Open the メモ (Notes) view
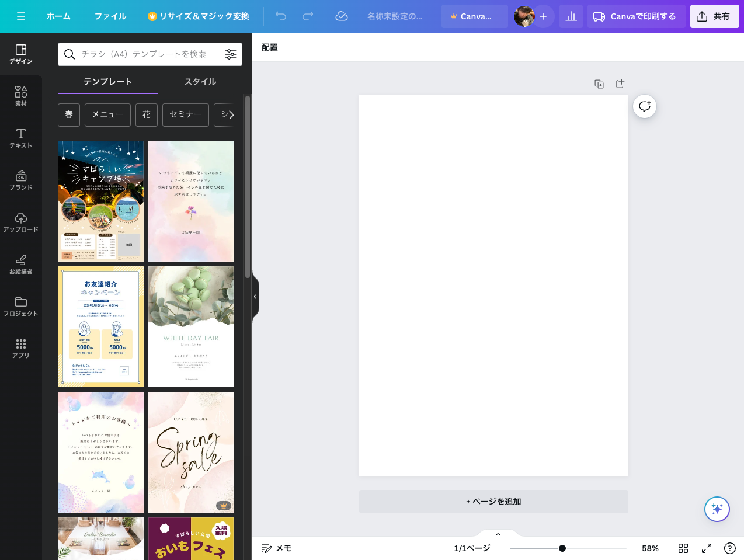 [276, 548]
